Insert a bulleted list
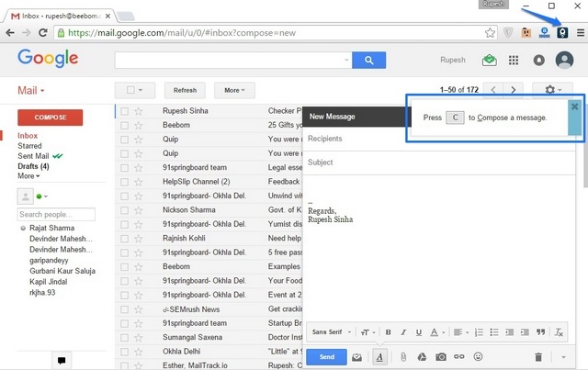Image resolution: width=588 pixels, height=370 pixels. [494, 332]
